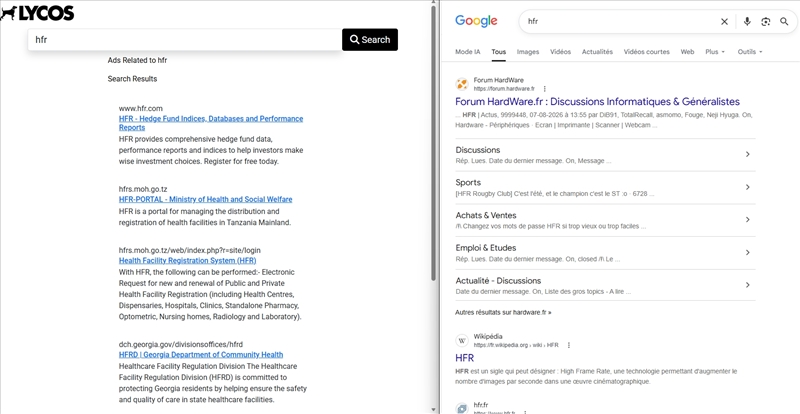Image resolution: width=800 pixels, height=414 pixels.
Task: Open options menu beside forum.hardware.fr URL
Action: (x=544, y=89)
